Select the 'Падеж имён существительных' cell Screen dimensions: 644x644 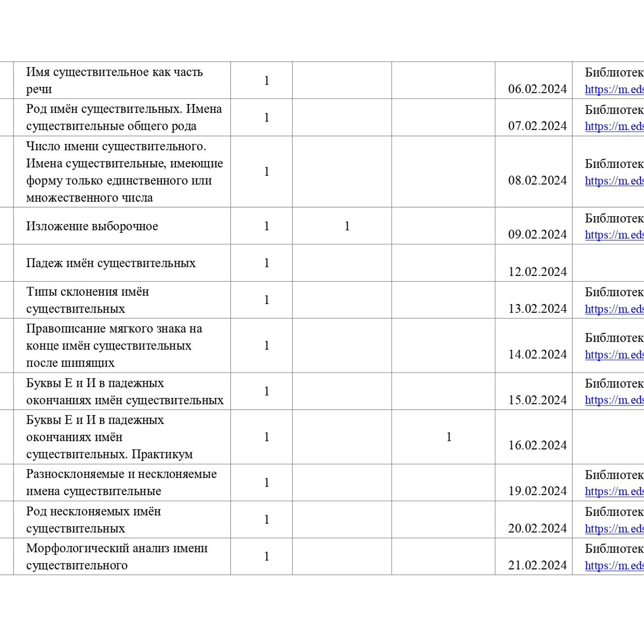click(x=111, y=263)
